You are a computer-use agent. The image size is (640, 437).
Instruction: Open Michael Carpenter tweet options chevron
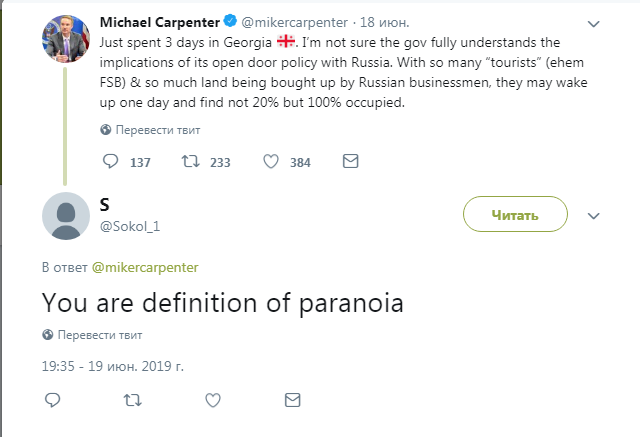pyautogui.click(x=593, y=23)
